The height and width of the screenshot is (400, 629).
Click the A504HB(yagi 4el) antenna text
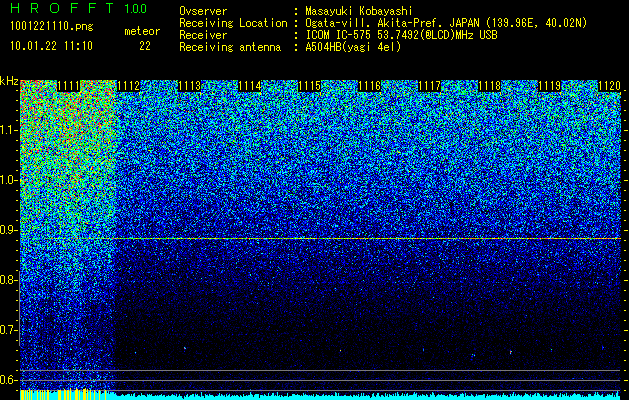pos(353,47)
